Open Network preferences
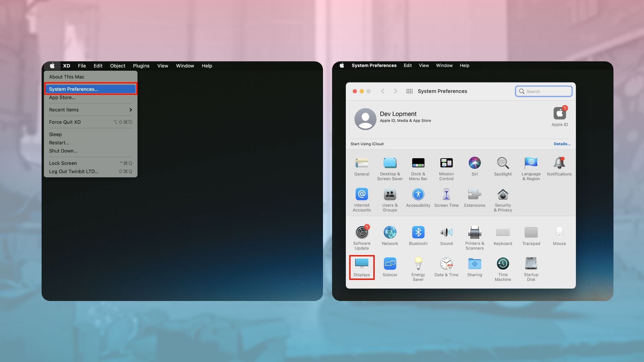644x362 pixels. coord(390,236)
